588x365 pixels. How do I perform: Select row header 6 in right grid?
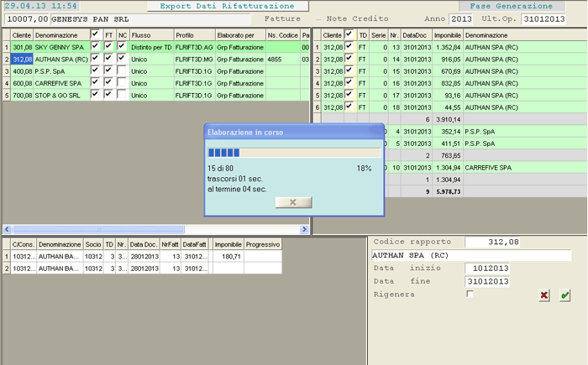318,107
